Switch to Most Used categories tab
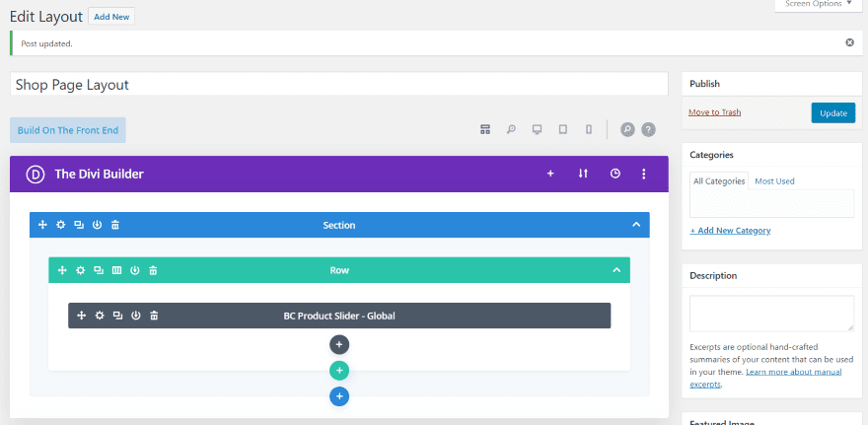 click(x=774, y=181)
